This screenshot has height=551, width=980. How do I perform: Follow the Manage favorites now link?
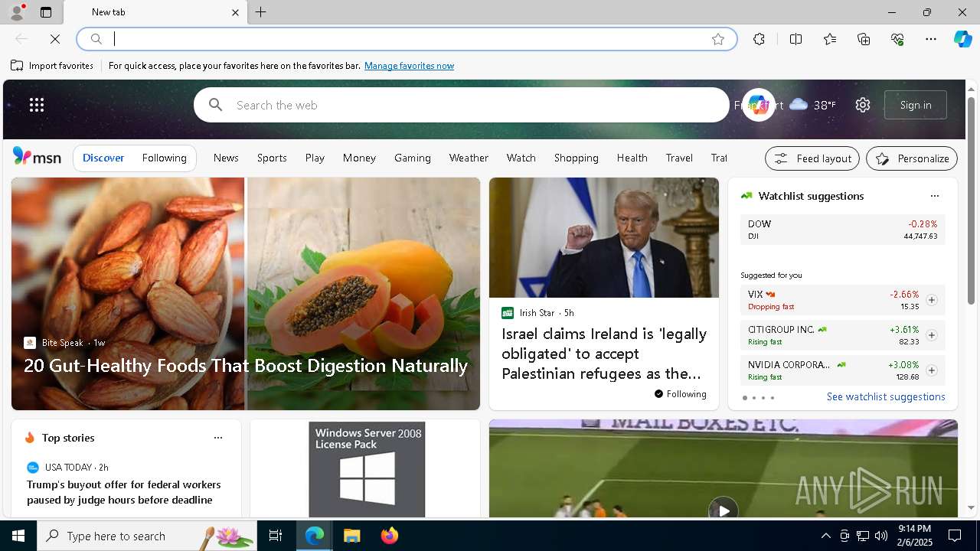pyautogui.click(x=409, y=66)
